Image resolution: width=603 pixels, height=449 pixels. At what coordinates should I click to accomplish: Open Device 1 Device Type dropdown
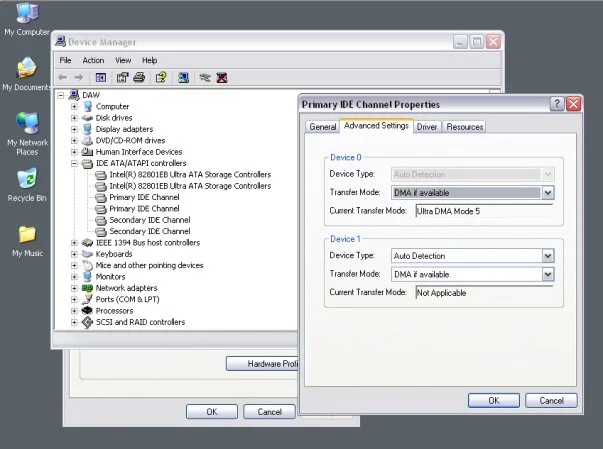tap(548, 256)
